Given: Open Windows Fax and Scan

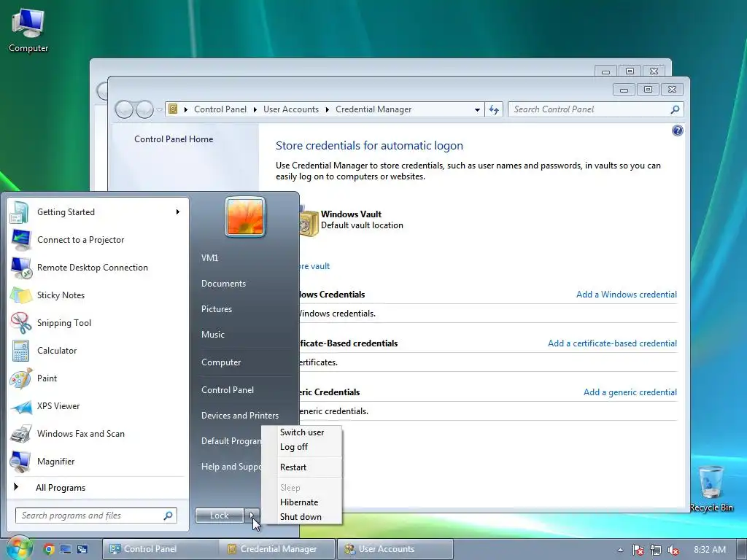Looking at the screenshot, I should [98, 433].
